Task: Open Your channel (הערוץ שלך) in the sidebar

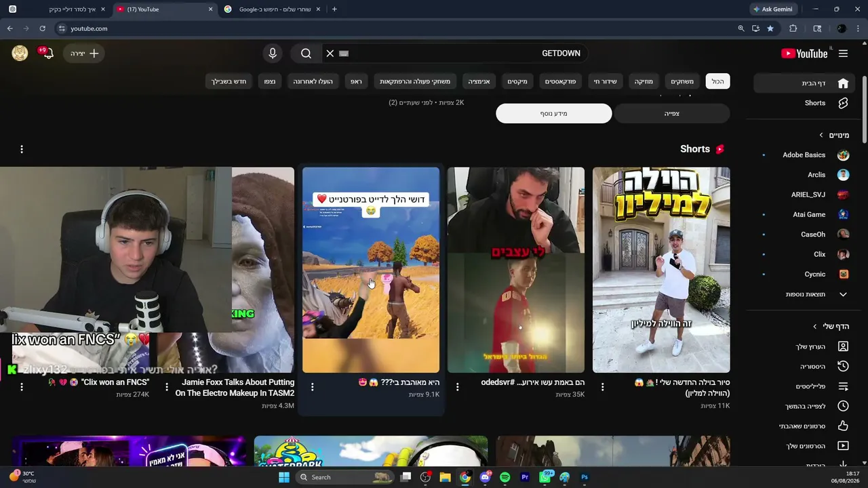Action: 804,346
